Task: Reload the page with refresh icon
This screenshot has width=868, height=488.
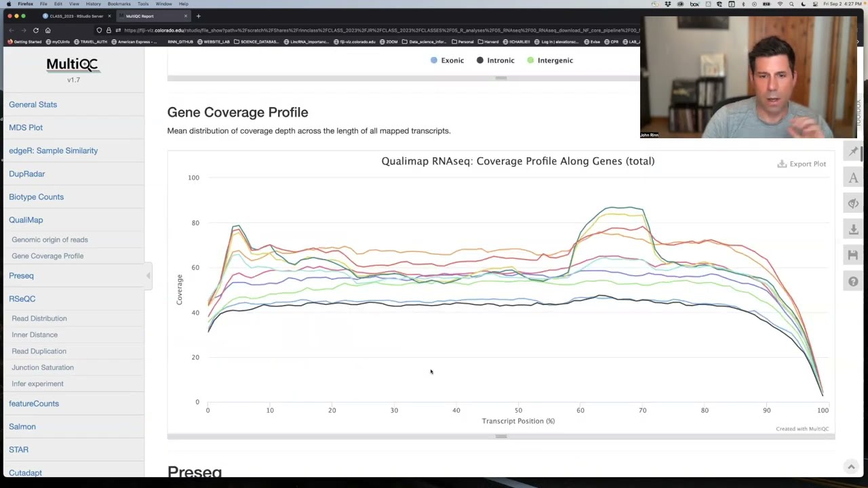Action: click(x=35, y=30)
